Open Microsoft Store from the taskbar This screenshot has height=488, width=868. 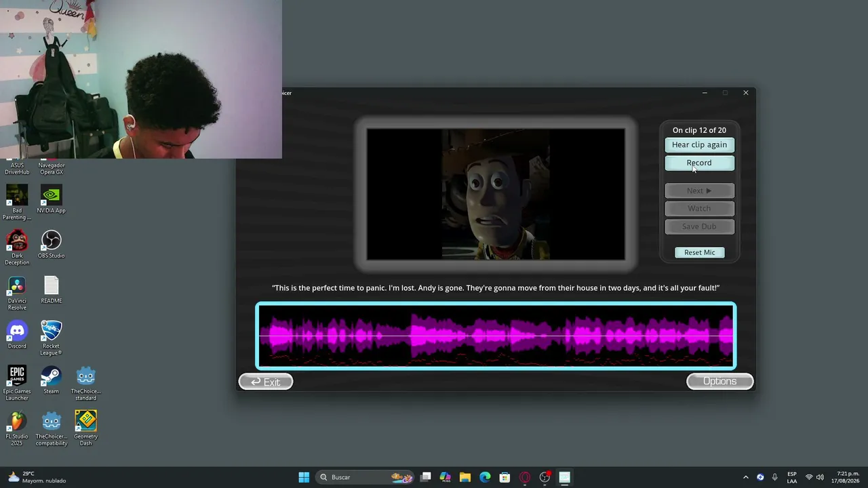505,477
